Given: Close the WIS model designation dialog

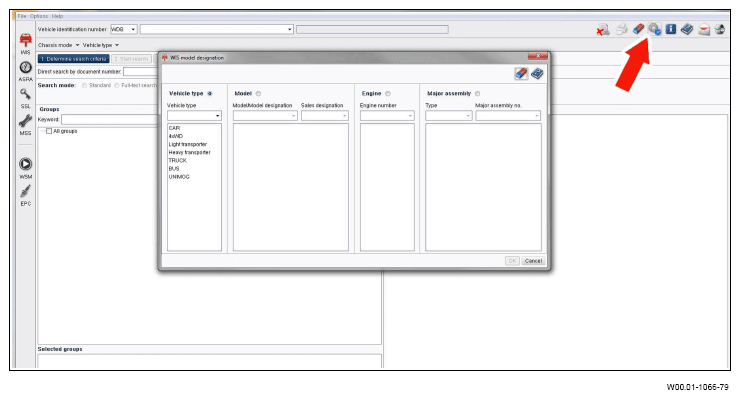Looking at the screenshot, I should (x=537, y=57).
